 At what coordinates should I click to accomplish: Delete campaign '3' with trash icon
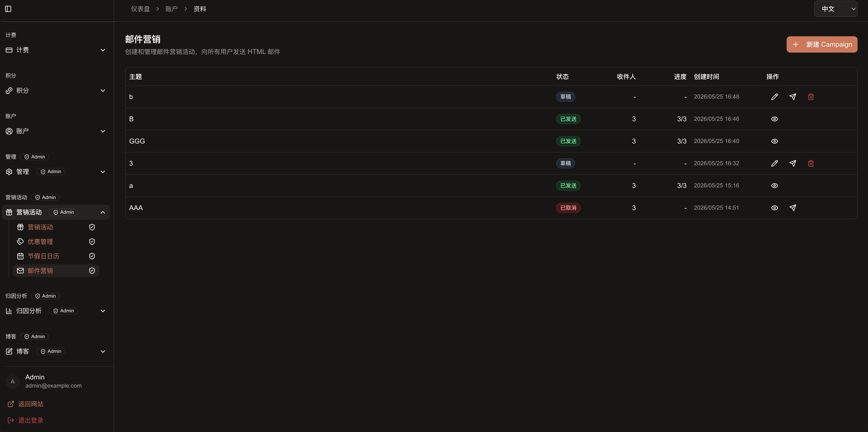pos(811,163)
